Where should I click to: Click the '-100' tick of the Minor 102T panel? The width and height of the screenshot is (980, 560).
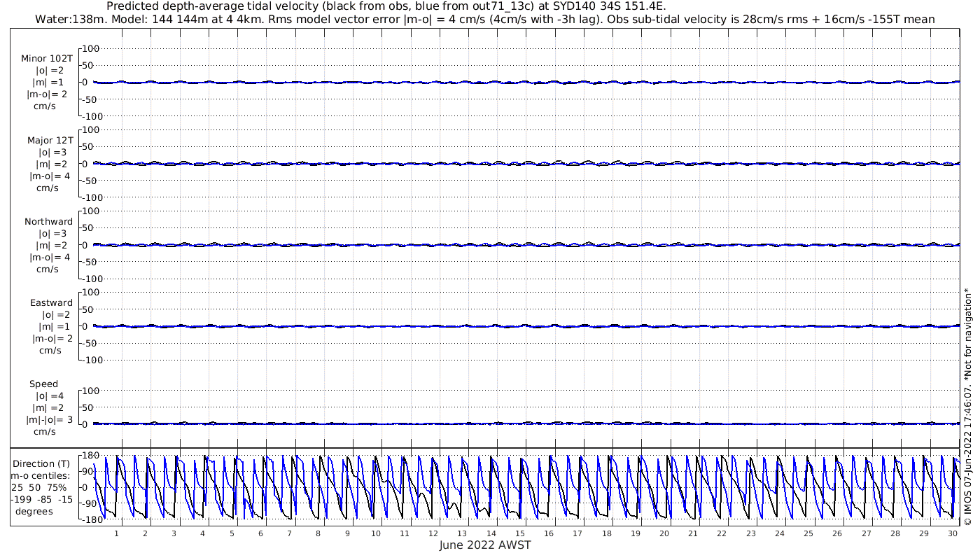tap(91, 116)
